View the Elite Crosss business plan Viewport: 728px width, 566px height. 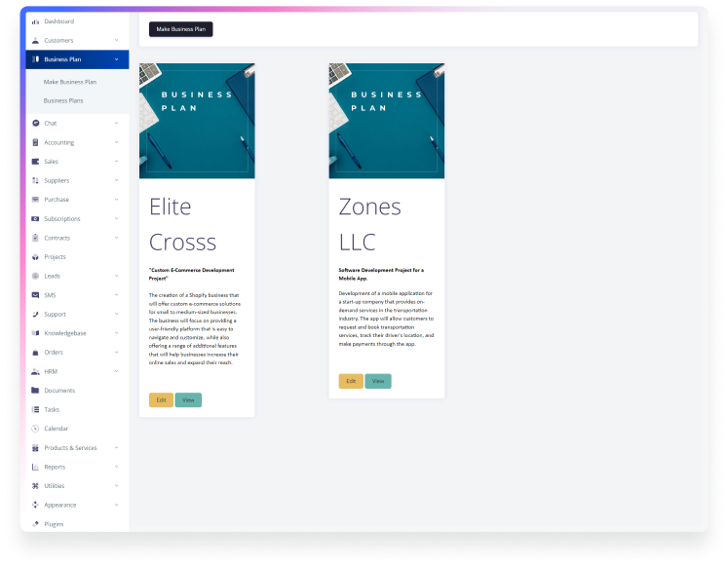(x=188, y=400)
